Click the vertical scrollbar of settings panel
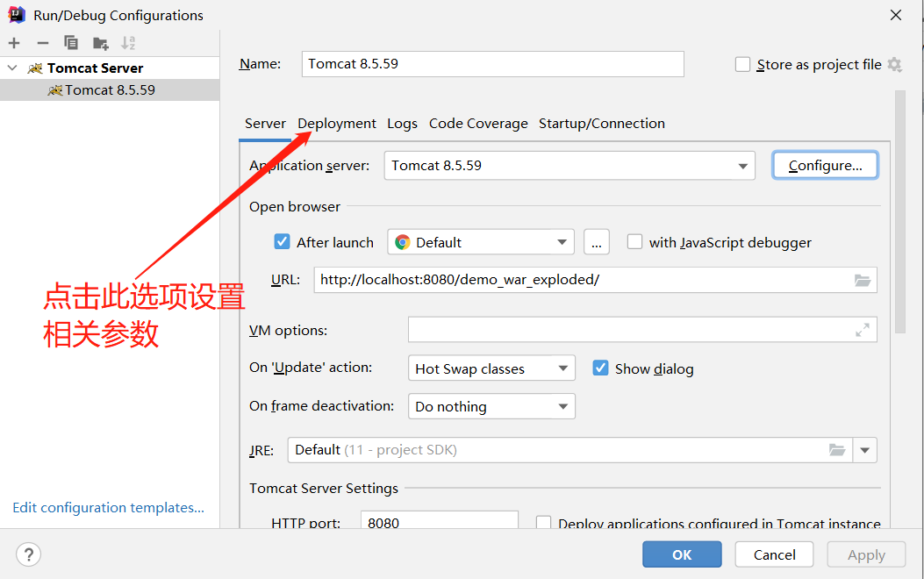Screen dimensions: 924x579 pyautogui.click(x=899, y=212)
